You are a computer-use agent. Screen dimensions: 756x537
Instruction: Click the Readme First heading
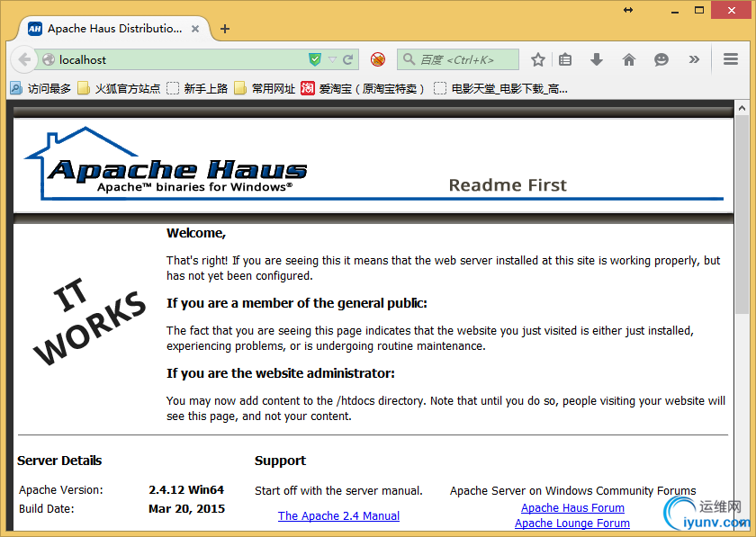[508, 185]
